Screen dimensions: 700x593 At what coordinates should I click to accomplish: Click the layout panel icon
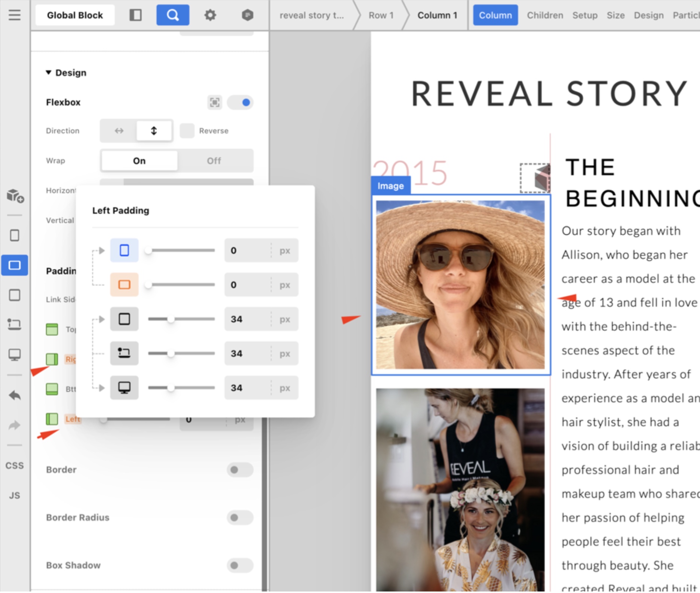pos(135,15)
